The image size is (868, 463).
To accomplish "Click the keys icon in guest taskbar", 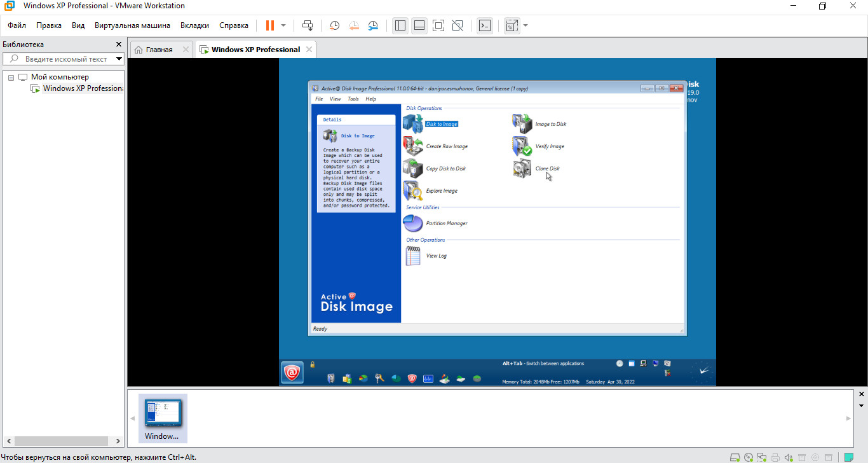I will (380, 378).
